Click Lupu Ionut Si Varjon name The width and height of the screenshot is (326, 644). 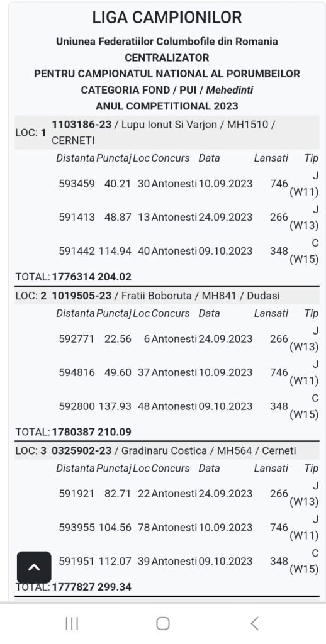(x=169, y=125)
